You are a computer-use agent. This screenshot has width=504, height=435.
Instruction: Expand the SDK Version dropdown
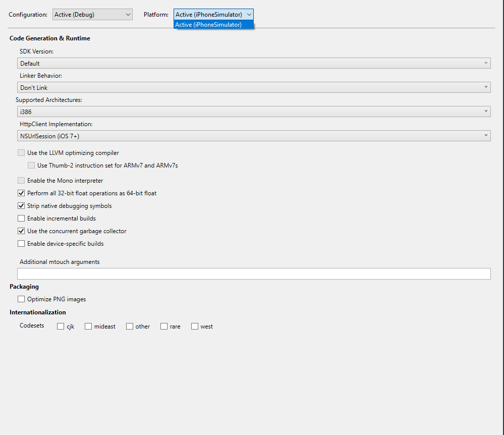click(x=254, y=64)
